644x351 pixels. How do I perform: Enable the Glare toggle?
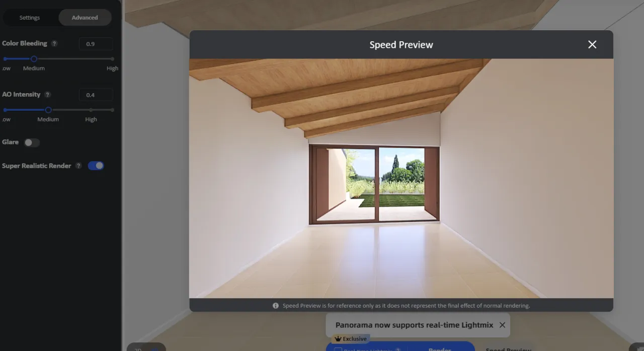point(32,143)
